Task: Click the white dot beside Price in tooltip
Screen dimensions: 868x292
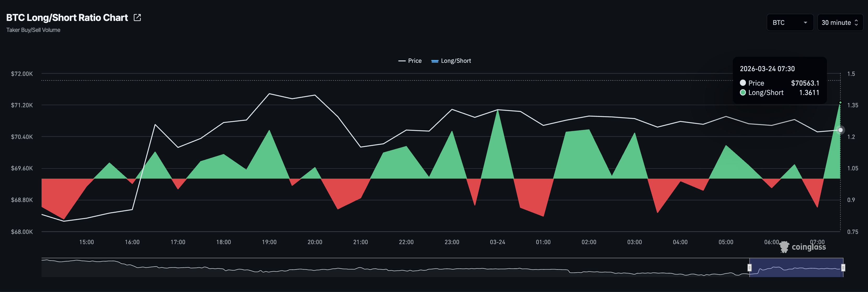Action: tap(743, 83)
